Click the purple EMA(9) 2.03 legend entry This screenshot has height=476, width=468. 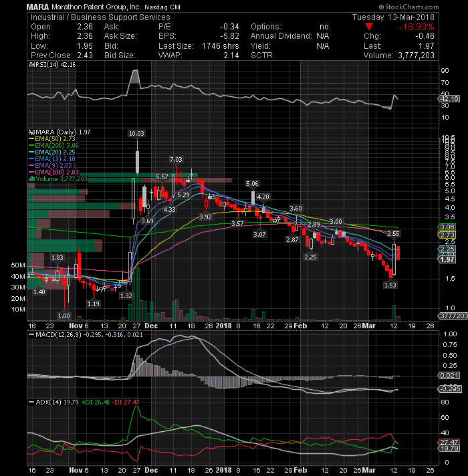tap(50, 166)
